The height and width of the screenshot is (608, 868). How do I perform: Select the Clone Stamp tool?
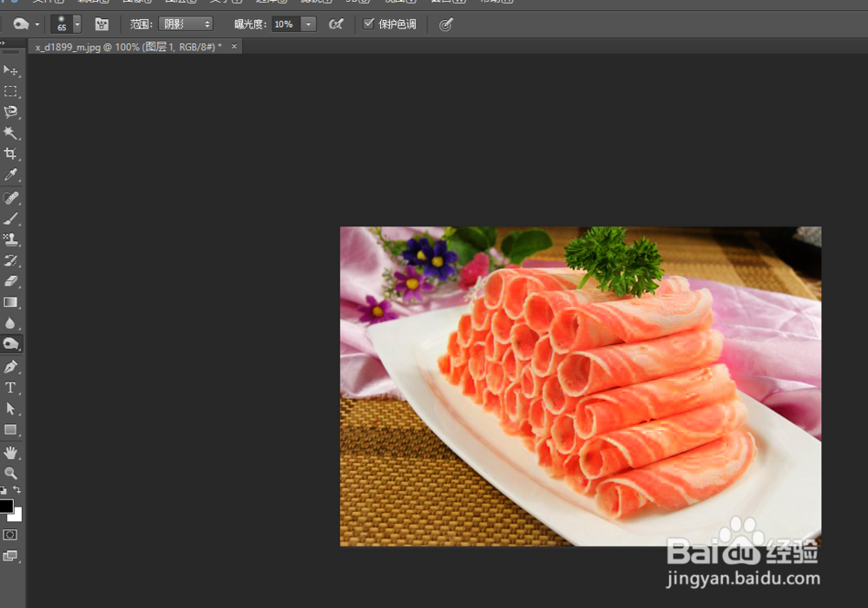click(10, 239)
